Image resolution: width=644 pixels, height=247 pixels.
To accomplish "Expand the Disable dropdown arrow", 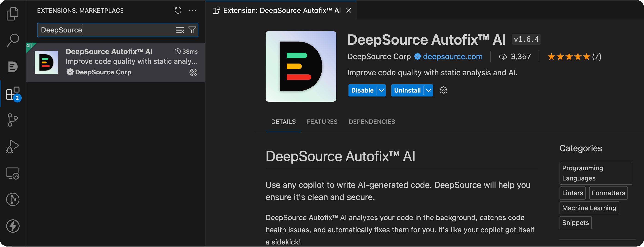I will (382, 90).
